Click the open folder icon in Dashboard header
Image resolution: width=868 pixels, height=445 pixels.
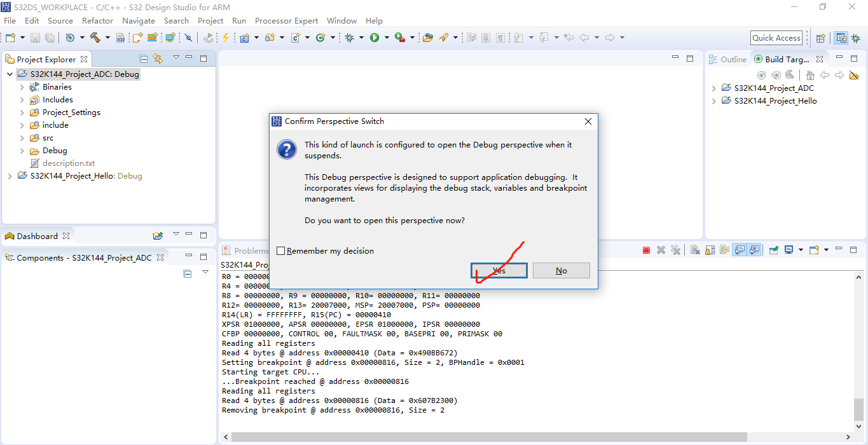pos(158,236)
